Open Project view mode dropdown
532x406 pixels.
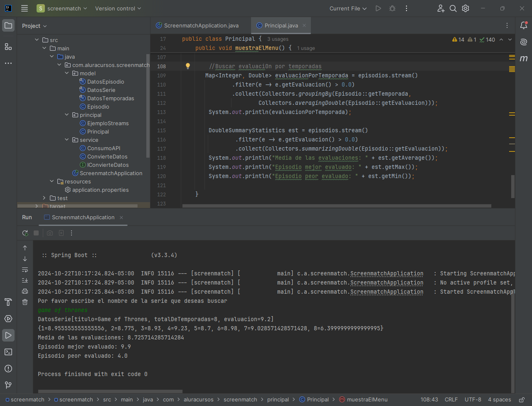tap(34, 26)
